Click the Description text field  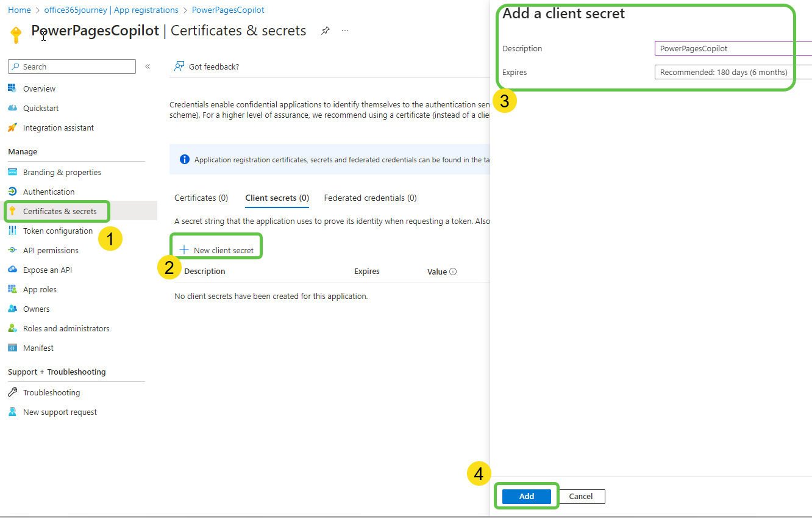[x=732, y=48]
